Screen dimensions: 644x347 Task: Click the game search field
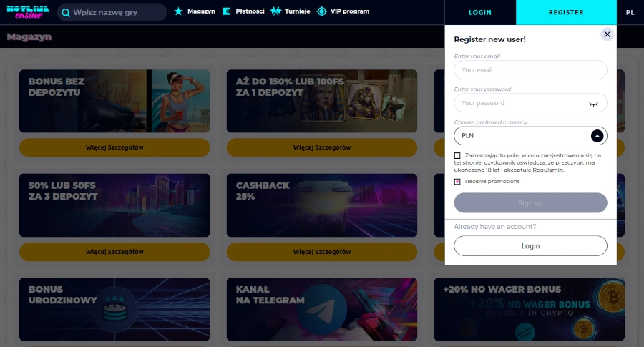tap(112, 12)
